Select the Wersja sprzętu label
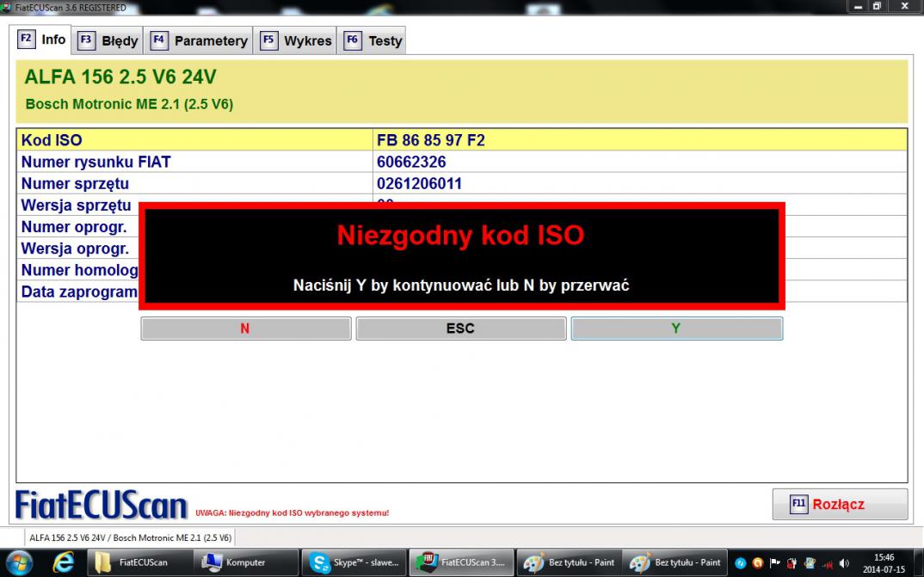 click(x=76, y=206)
